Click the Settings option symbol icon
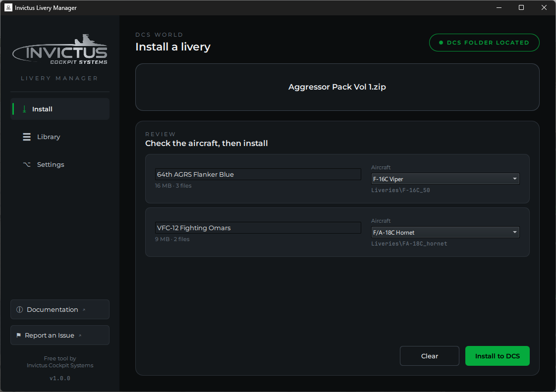 click(x=27, y=164)
